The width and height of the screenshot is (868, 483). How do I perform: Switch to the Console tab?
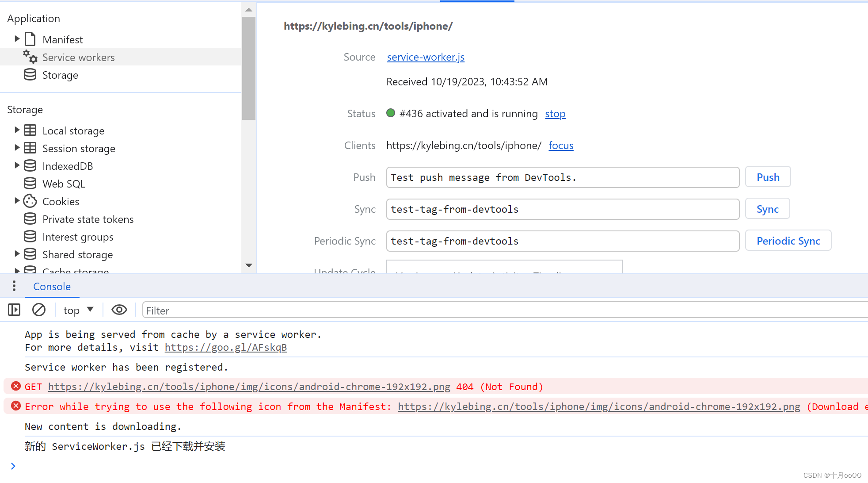click(x=52, y=287)
